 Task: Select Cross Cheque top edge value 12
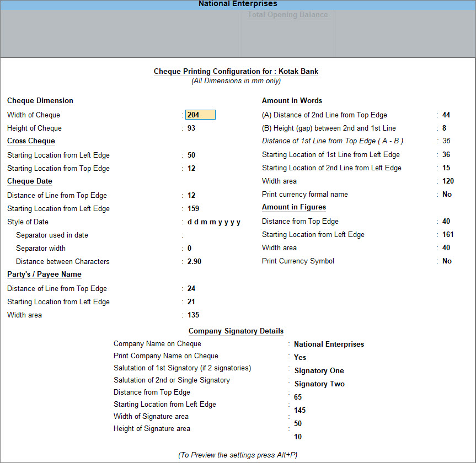click(x=191, y=169)
